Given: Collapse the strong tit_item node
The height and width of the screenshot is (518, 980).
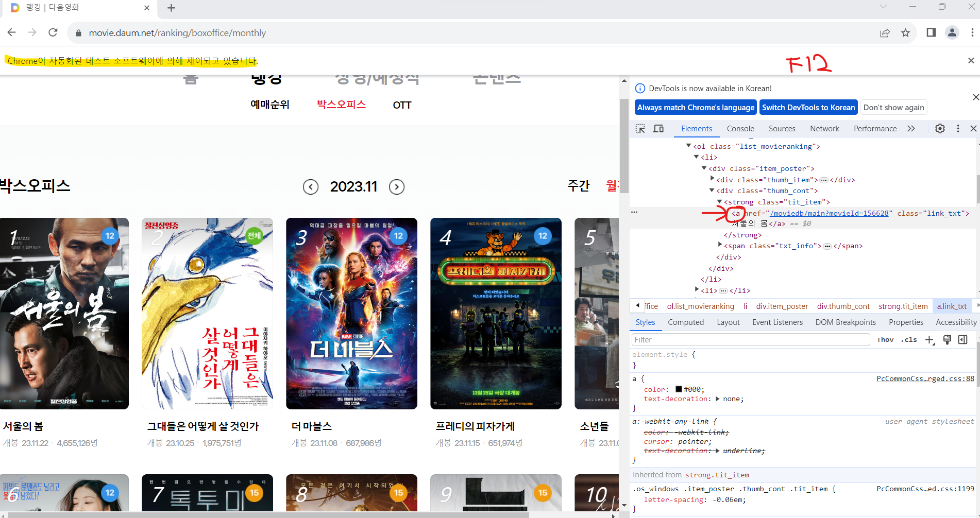Looking at the screenshot, I should [719, 201].
